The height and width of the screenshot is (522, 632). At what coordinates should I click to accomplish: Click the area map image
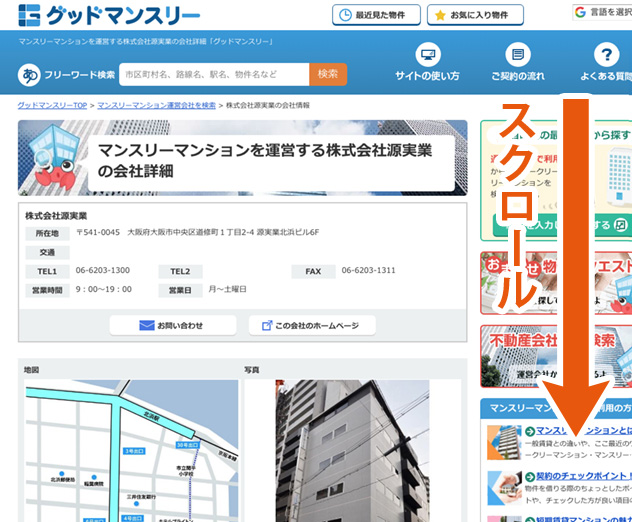(x=131, y=450)
